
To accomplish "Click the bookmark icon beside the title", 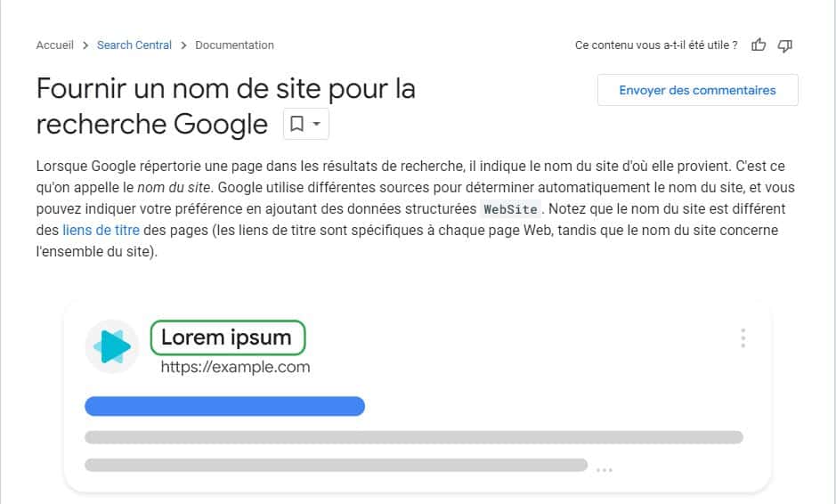I will (x=297, y=125).
